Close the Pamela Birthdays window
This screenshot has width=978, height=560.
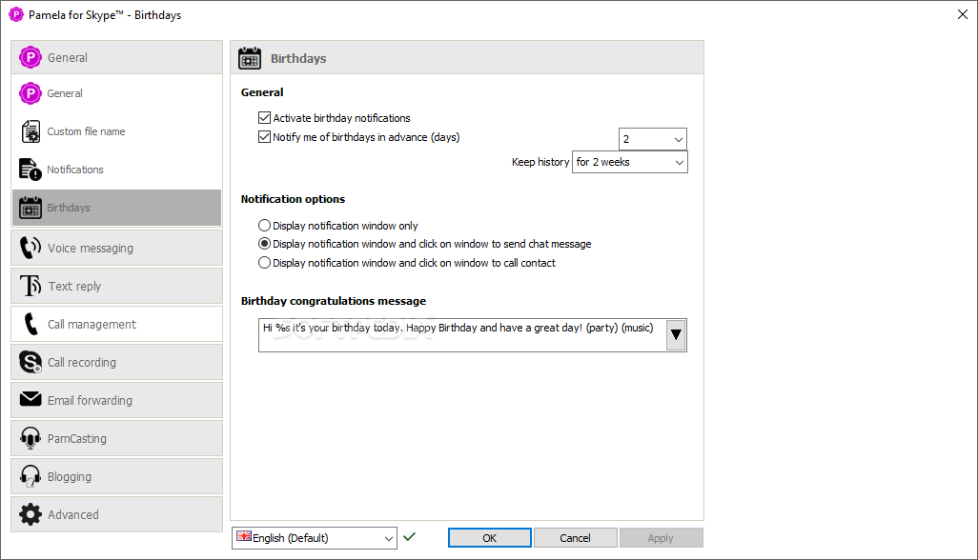[x=963, y=14]
